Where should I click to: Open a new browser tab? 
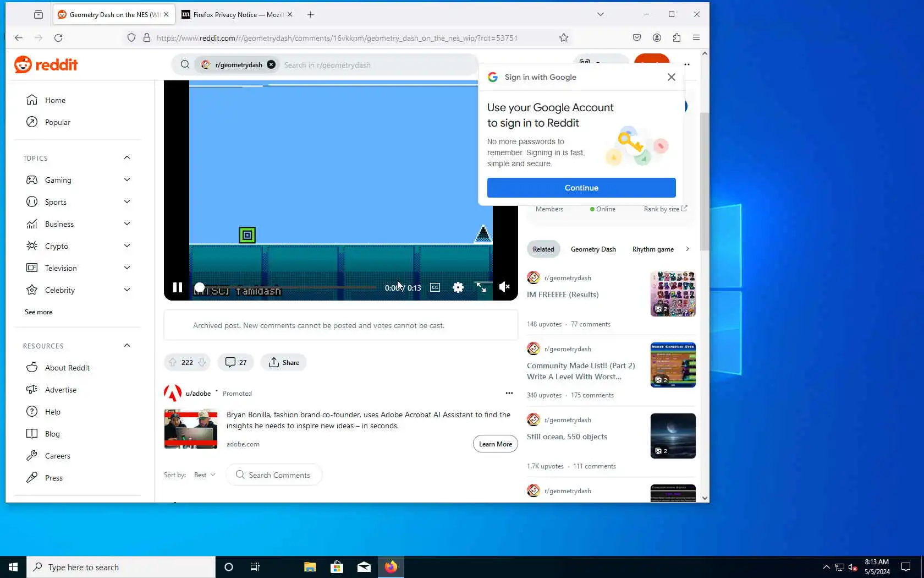[311, 15]
